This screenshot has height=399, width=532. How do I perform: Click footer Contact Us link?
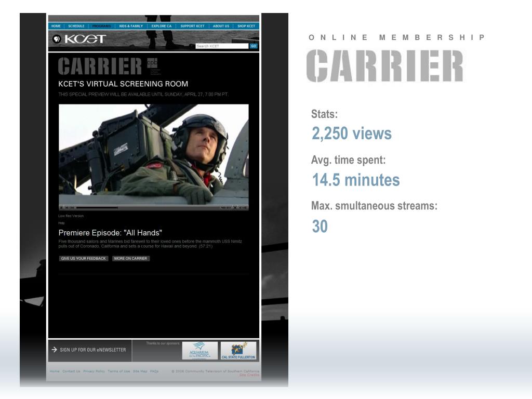point(71,371)
